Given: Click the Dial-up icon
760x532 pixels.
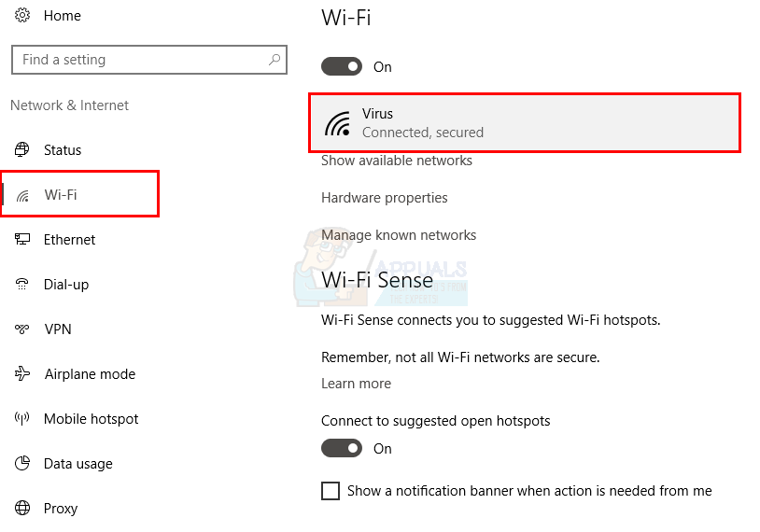Looking at the screenshot, I should pyautogui.click(x=22, y=285).
